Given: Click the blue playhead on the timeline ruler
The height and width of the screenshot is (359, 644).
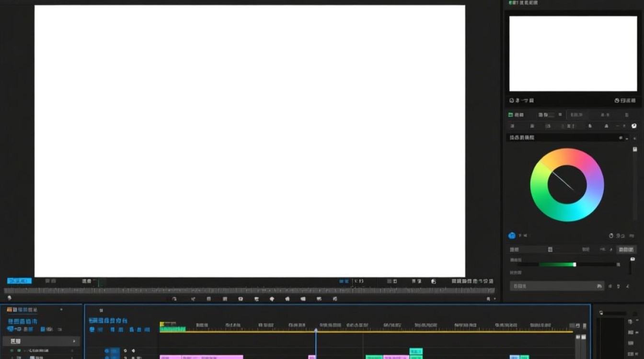Looking at the screenshot, I should click(x=316, y=330).
